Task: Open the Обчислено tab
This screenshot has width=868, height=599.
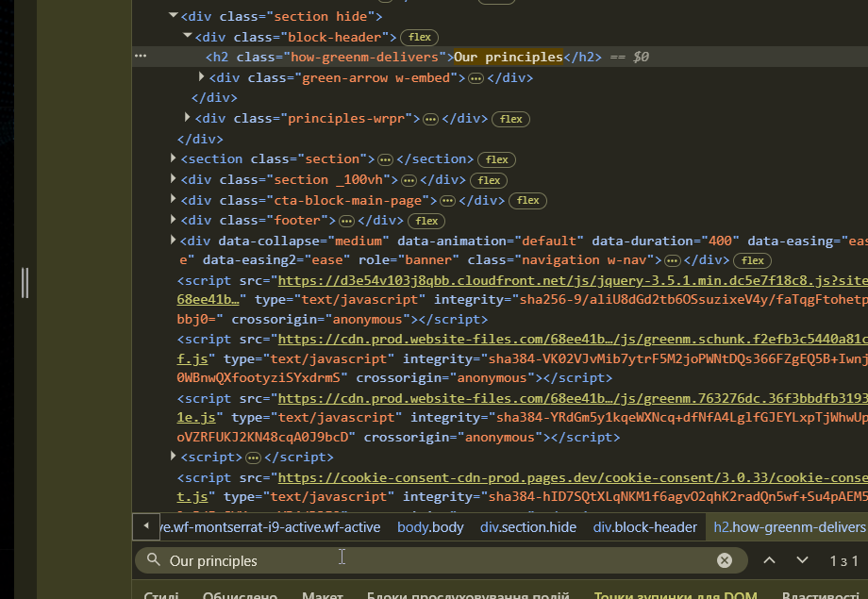Action: click(240, 595)
